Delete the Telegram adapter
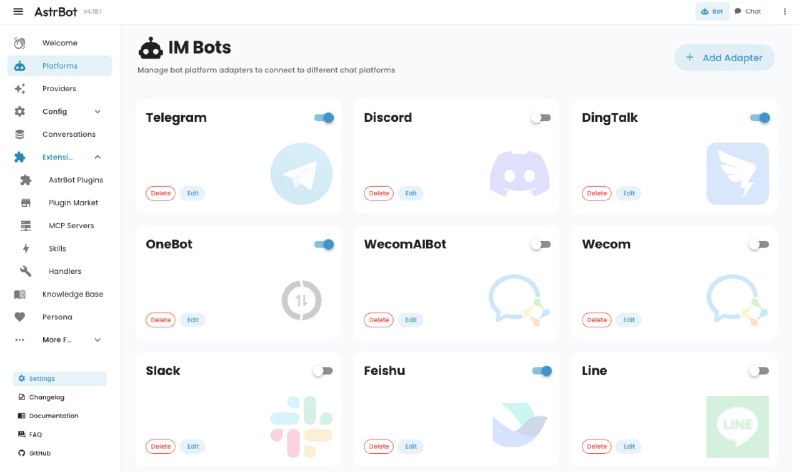 [x=161, y=193]
